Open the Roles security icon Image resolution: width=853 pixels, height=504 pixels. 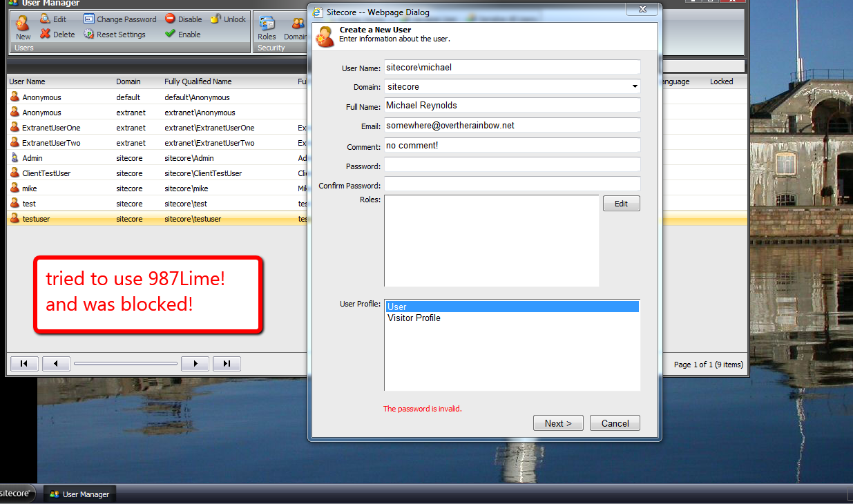tap(267, 24)
